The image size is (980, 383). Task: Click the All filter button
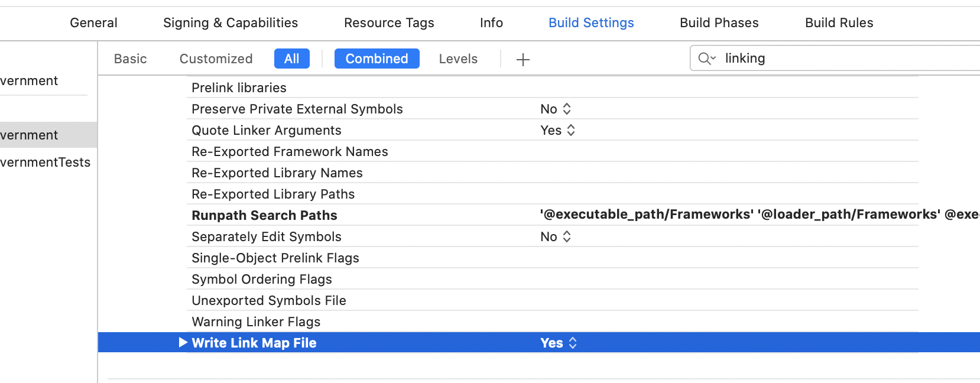291,59
